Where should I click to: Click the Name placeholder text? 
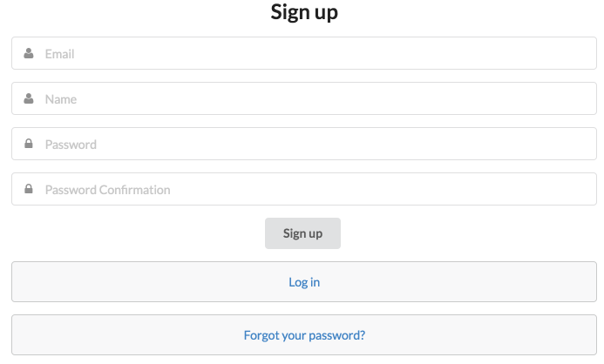pos(61,99)
